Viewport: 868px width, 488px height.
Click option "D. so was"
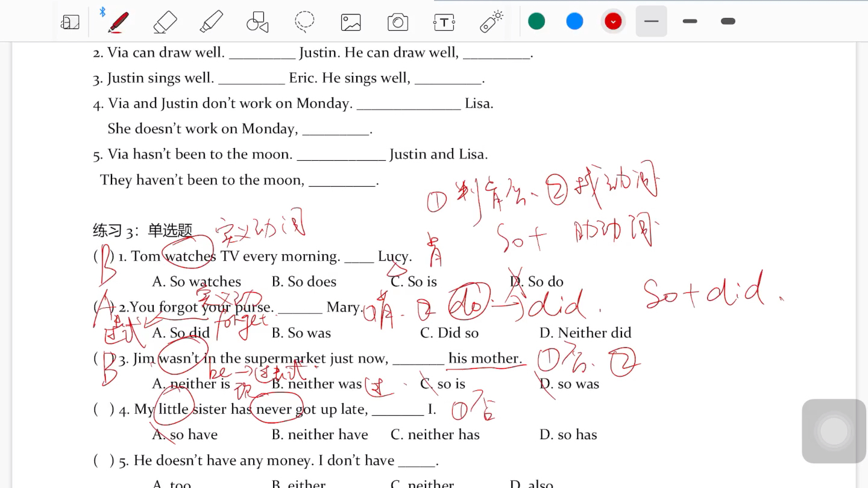[569, 384]
